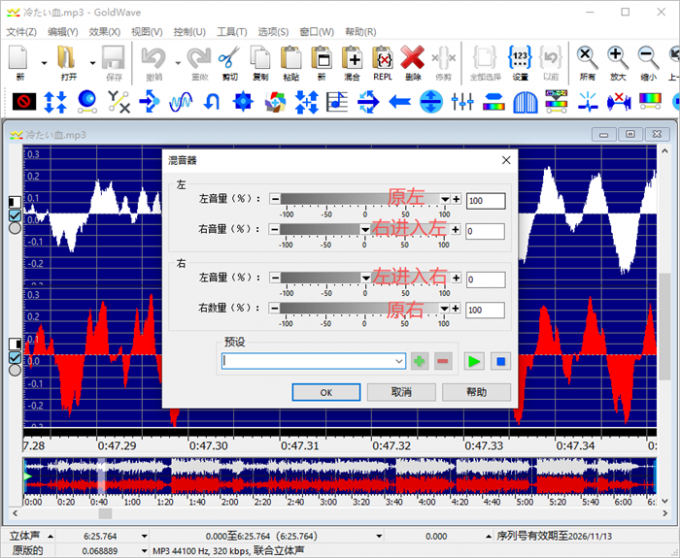This screenshot has height=558, width=680.
Task: Expand the 6:25.764 length dropdown
Action: [144, 536]
